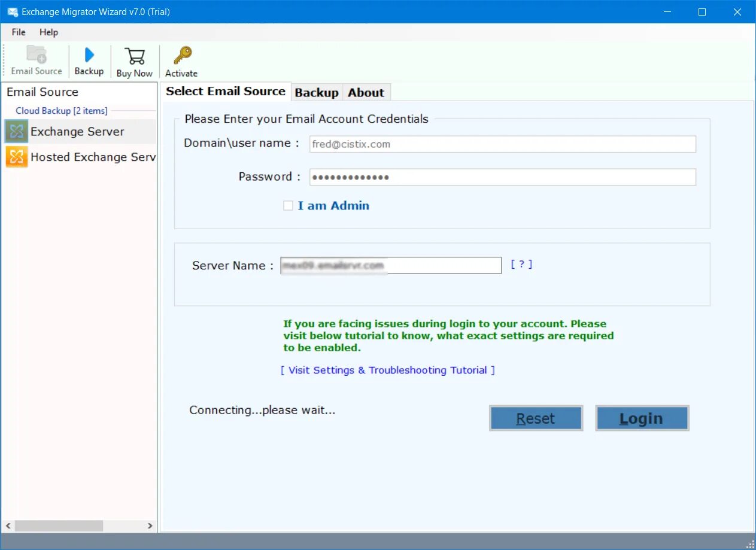Screen dimensions: 756x550
Task: Click the Login button
Action: tap(642, 418)
